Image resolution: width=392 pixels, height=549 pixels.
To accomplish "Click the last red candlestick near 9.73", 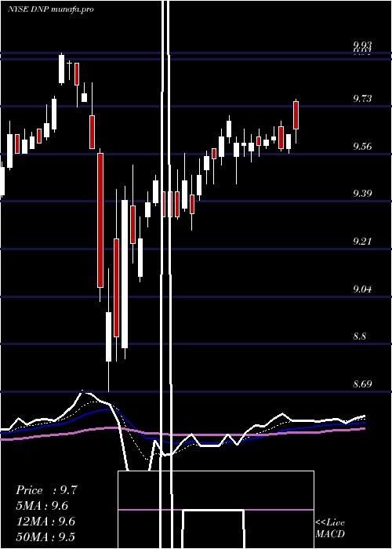I will [296, 115].
